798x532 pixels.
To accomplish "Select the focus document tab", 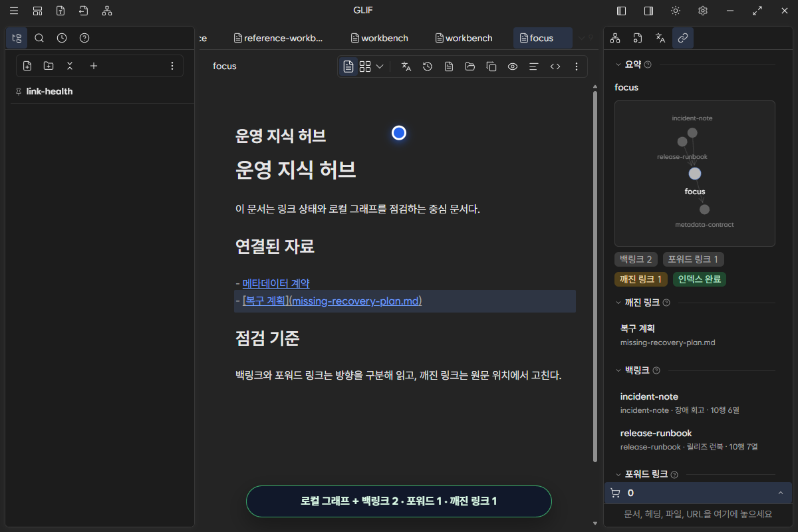I will [543, 38].
